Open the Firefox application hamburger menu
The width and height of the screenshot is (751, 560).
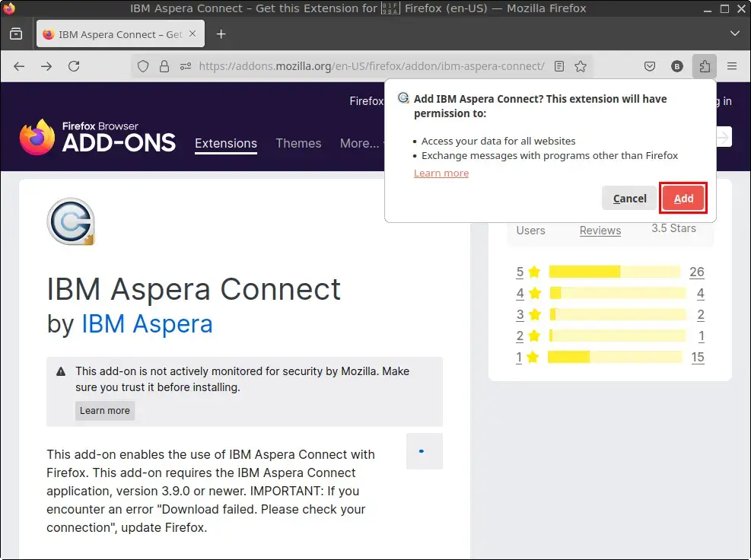732,66
